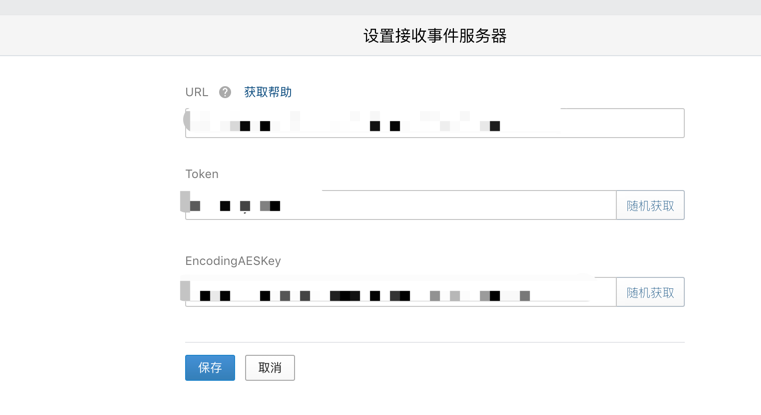The height and width of the screenshot is (415, 761).
Task: Focus the EncodingAESKey input field
Action: [x=400, y=292]
